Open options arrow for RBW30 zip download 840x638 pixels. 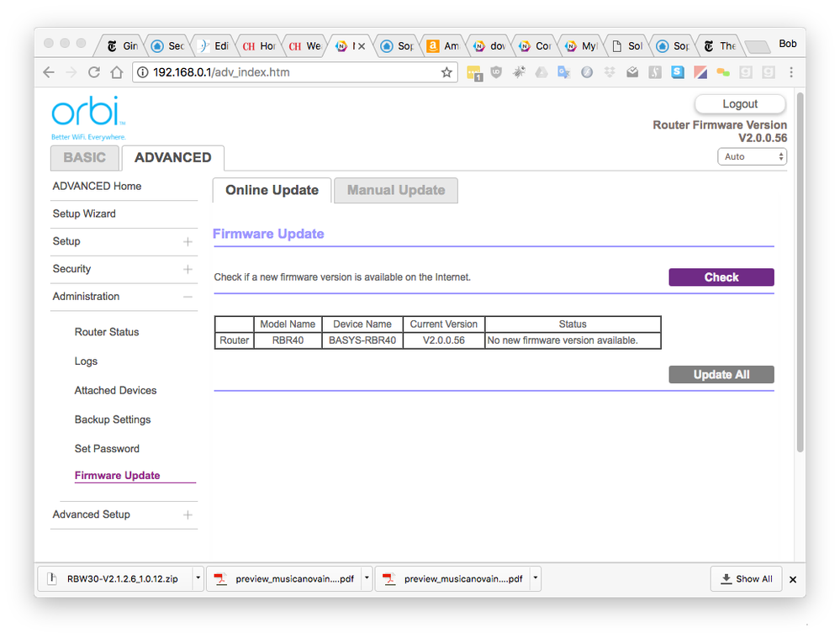point(198,578)
